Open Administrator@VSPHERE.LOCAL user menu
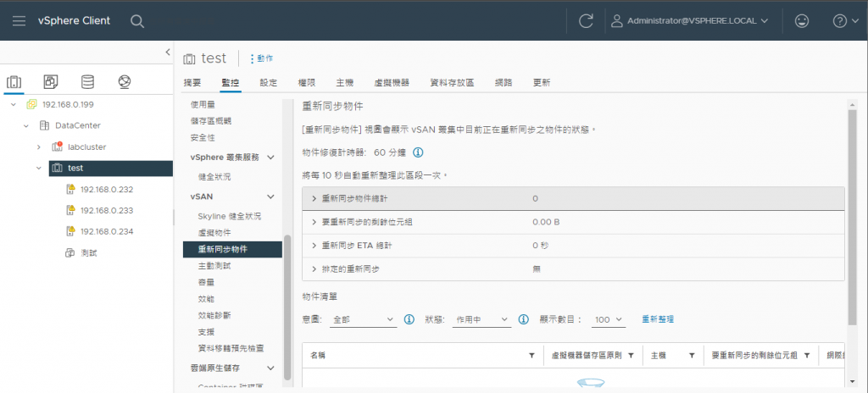The height and width of the screenshot is (393, 868). [690, 21]
